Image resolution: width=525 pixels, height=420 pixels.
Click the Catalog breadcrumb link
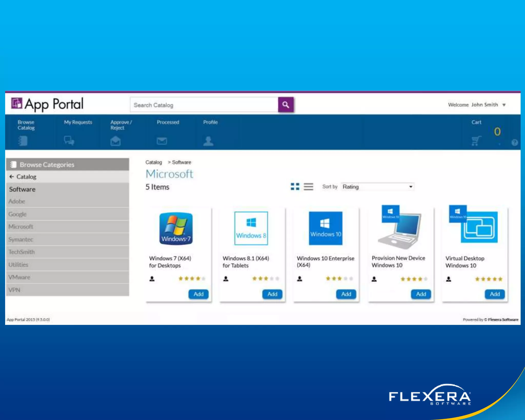(x=154, y=162)
